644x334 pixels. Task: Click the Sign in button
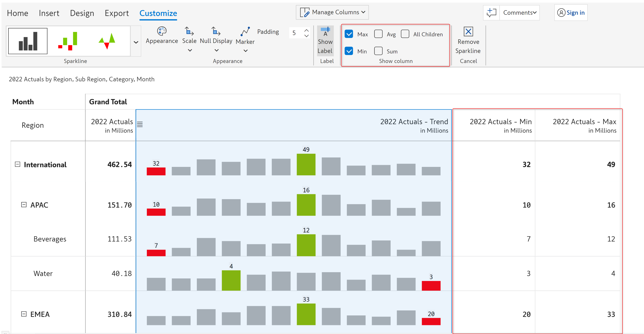pyautogui.click(x=571, y=13)
